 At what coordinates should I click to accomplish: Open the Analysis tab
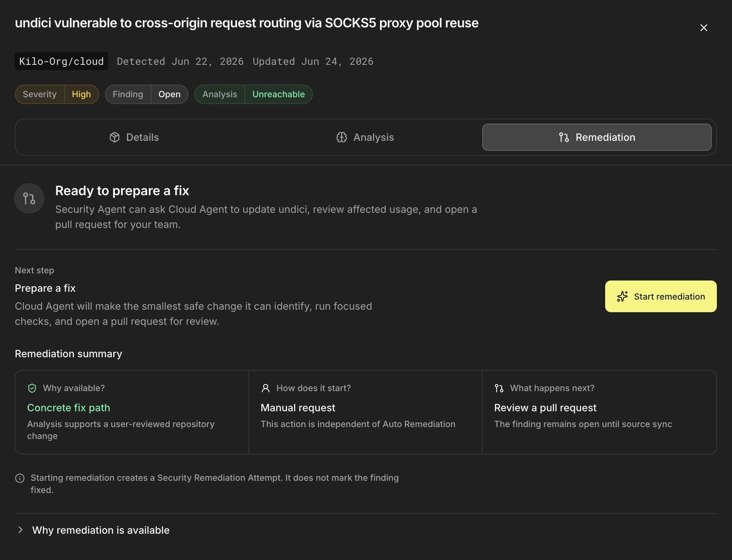click(365, 137)
